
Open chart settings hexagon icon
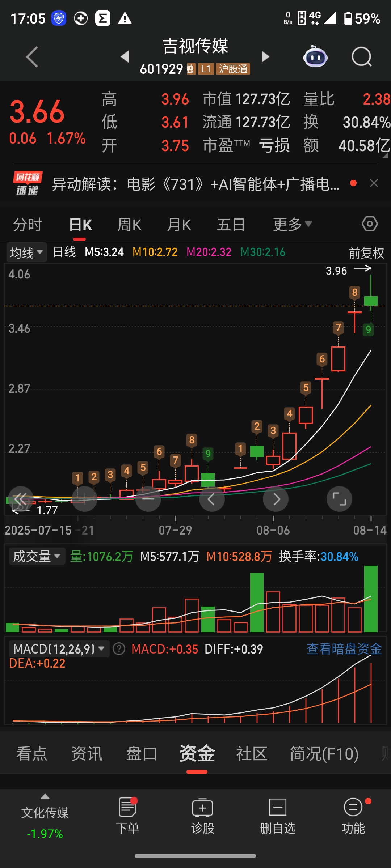(370, 224)
